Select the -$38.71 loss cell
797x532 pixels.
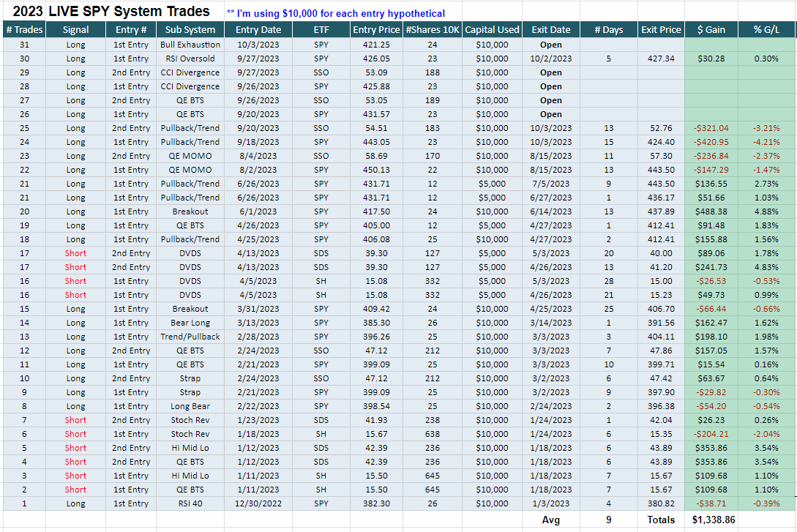click(x=711, y=503)
